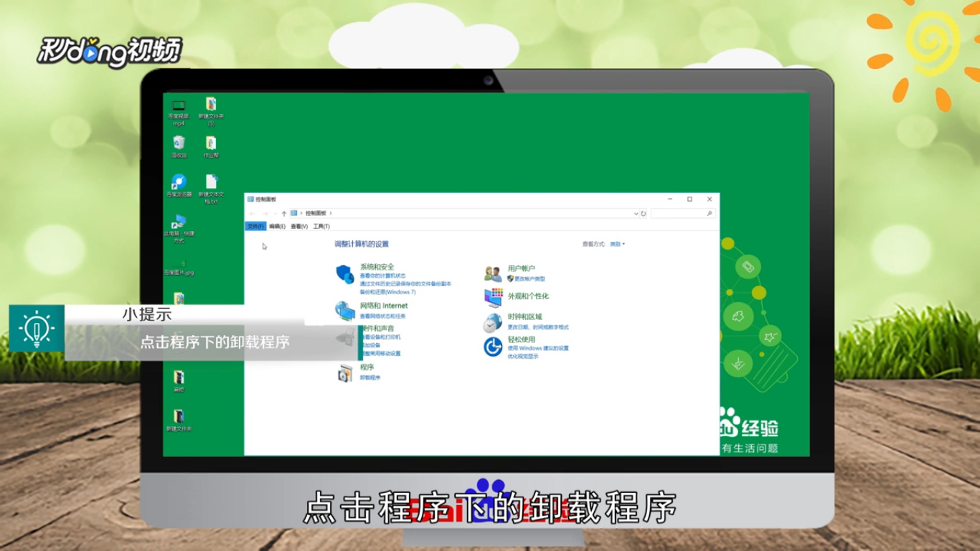Click the file history backup link
Viewport: 980px width, 551px height.
405,284
